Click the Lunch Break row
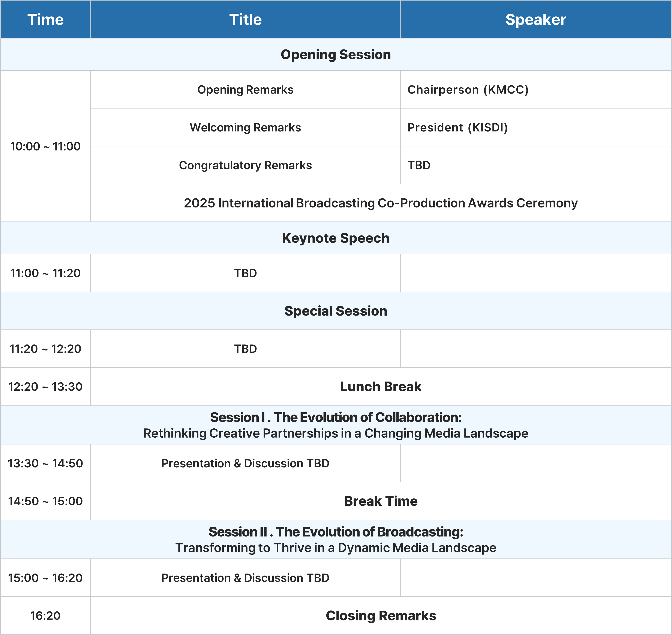Image resolution: width=672 pixels, height=635 pixels. click(x=381, y=387)
